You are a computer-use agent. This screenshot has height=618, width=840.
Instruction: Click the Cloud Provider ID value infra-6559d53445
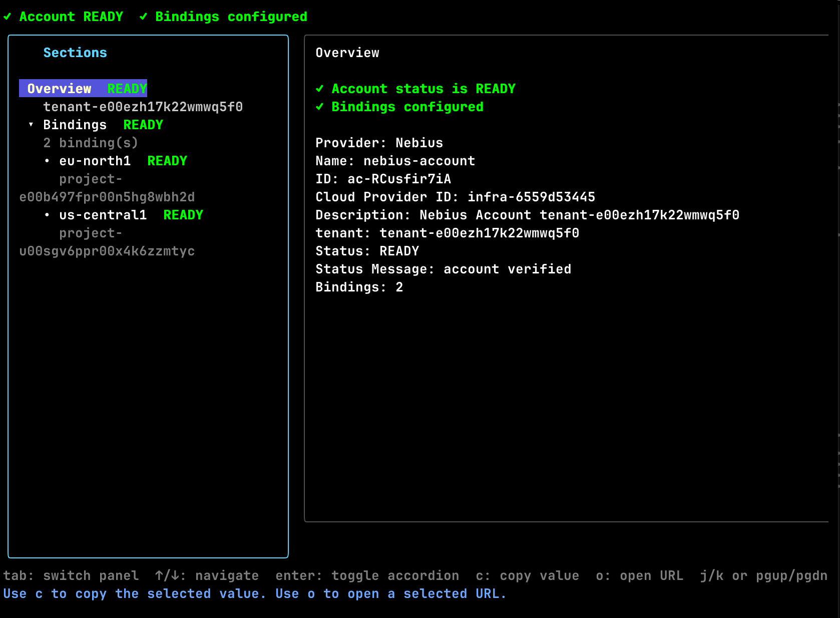[531, 197]
